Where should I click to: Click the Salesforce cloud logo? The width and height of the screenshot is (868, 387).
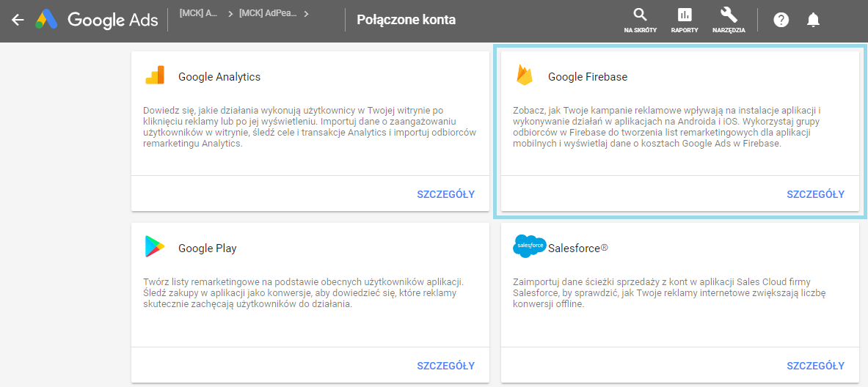[530, 246]
